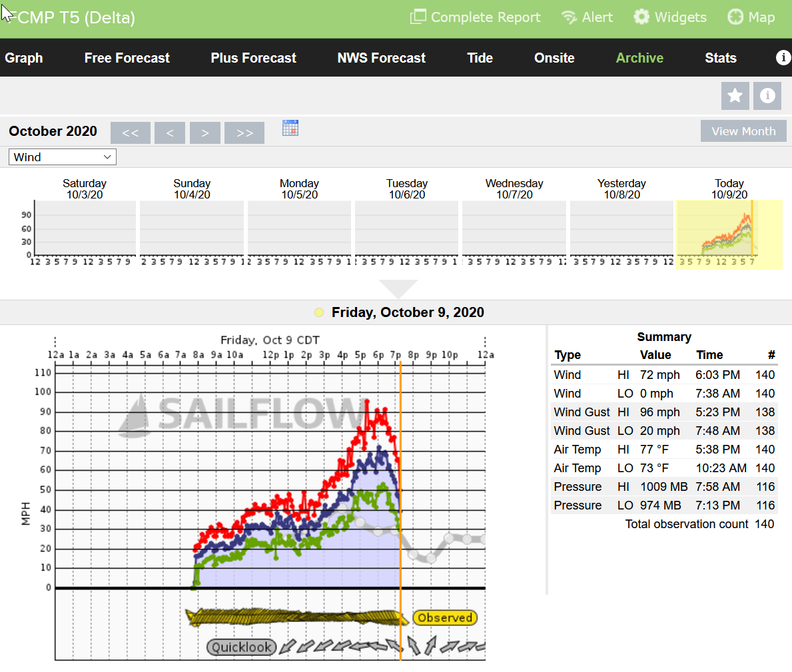Go to previous period with < button

(170, 133)
